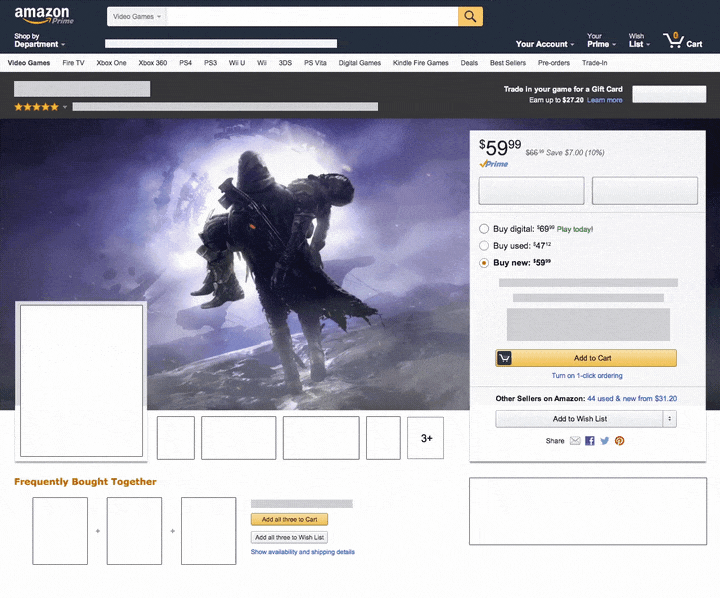720x598 pixels.
Task: Open the 3DS category
Action: coord(285,63)
